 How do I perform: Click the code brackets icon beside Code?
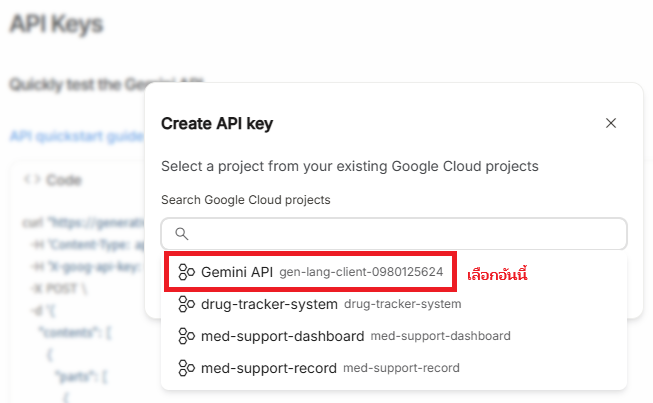coord(31,180)
